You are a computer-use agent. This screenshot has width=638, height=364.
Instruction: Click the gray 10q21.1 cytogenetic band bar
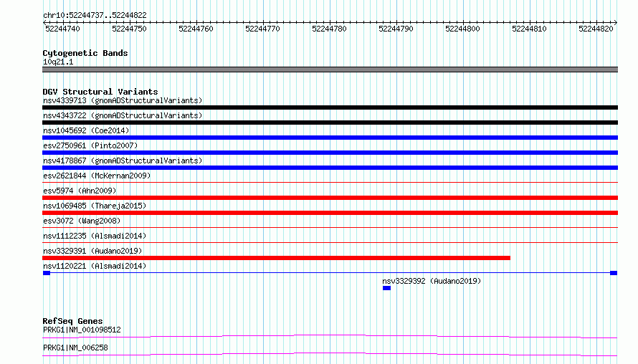click(330, 70)
